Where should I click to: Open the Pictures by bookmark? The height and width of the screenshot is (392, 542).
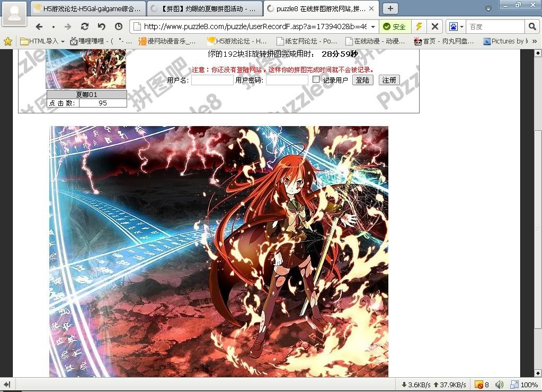coord(505,41)
